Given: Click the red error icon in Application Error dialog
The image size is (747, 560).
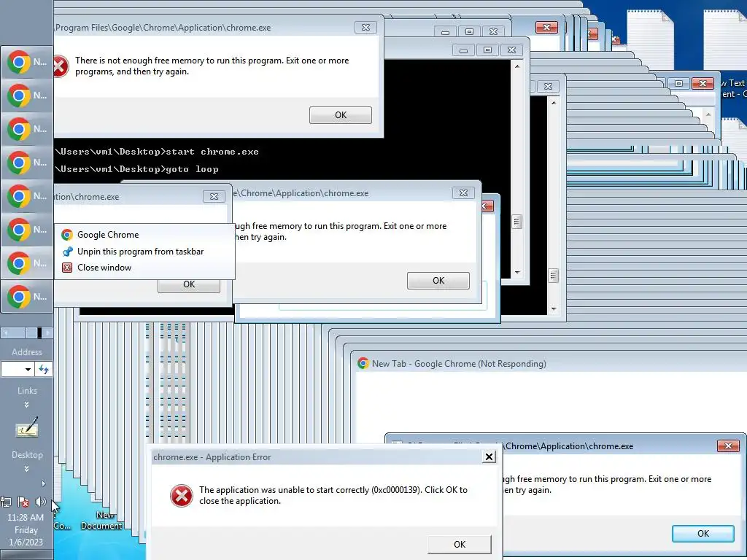Looking at the screenshot, I should pyautogui.click(x=182, y=496).
